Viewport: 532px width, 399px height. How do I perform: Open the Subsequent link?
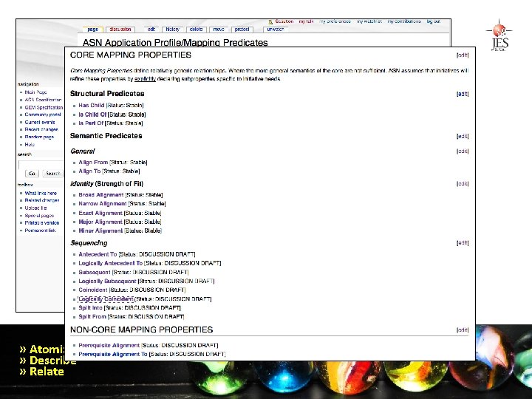coord(95,272)
